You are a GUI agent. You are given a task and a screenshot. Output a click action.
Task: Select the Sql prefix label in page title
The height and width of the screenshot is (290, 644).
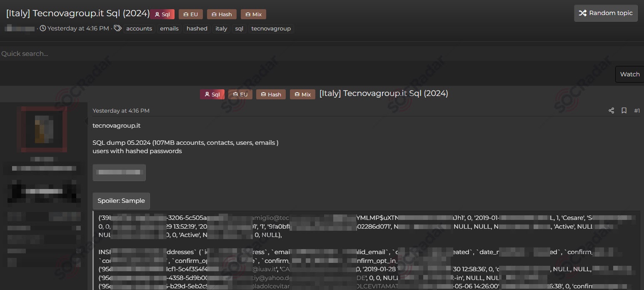162,14
